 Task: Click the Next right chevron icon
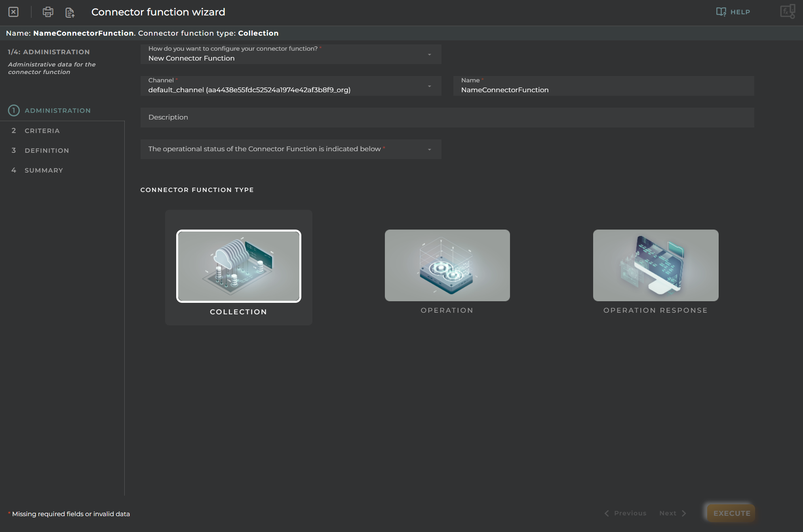coord(684,513)
